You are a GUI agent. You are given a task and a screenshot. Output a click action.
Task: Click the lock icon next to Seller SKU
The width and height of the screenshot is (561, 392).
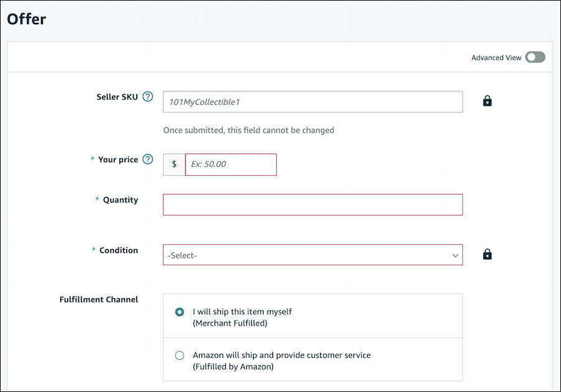point(487,101)
